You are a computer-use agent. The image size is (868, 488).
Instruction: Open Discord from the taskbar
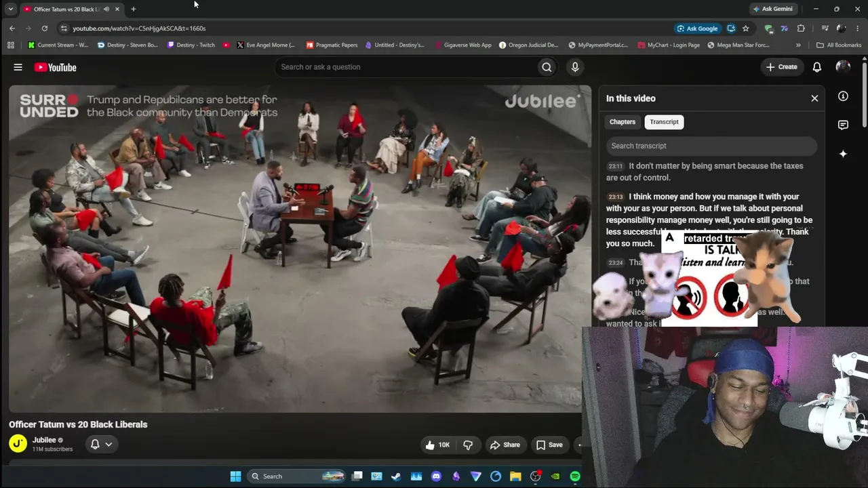pyautogui.click(x=436, y=476)
